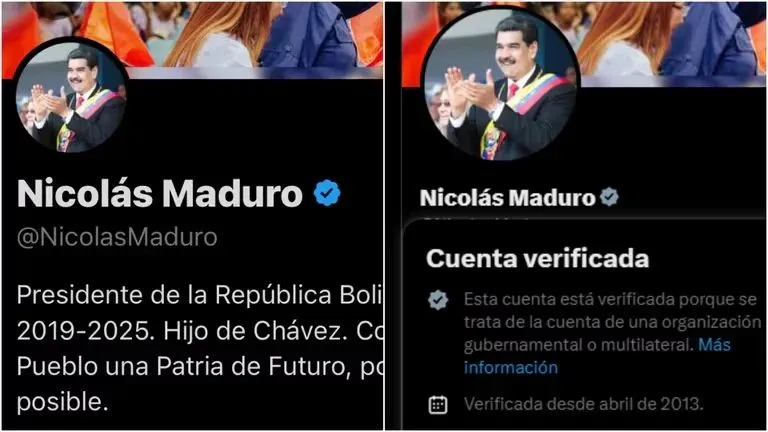This screenshot has height=432, width=768.
Task: Click the Verificada desde abril de 2013 text
Action: tap(583, 404)
